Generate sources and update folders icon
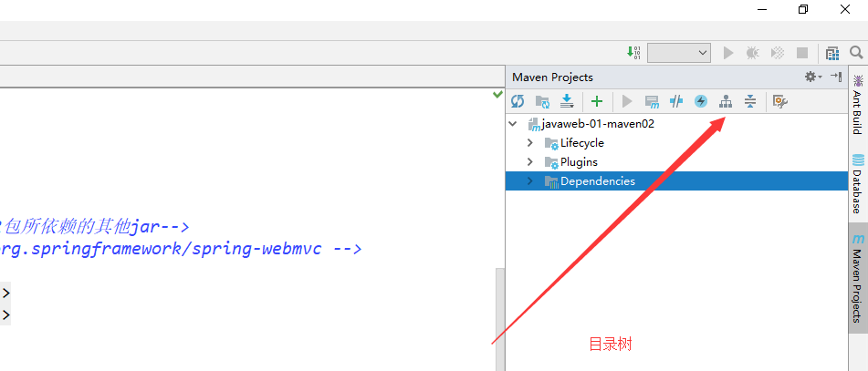This screenshot has width=868, height=371. click(x=542, y=101)
